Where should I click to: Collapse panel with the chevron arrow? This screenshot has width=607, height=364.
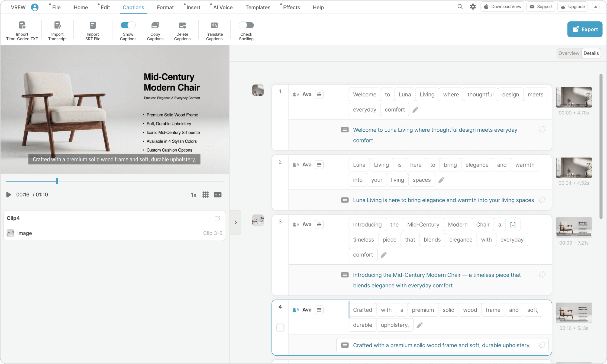[235, 222]
